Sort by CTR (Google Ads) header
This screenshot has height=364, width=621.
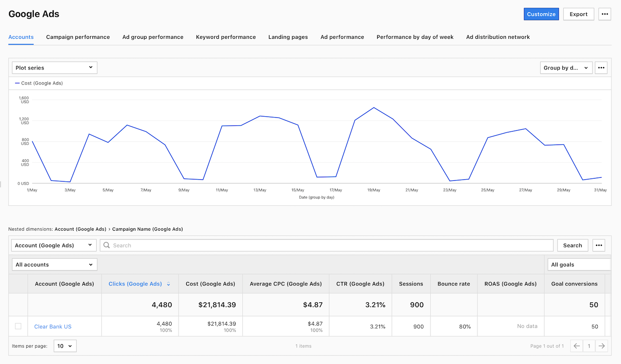pos(361,284)
